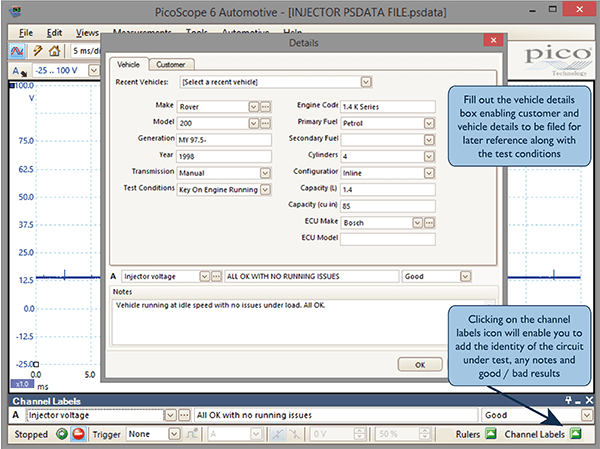Toggle the Channel Labels green icon

point(575,434)
